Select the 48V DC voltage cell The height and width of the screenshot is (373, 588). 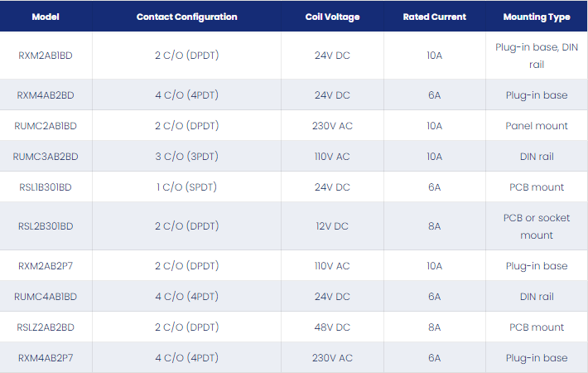tap(332, 327)
